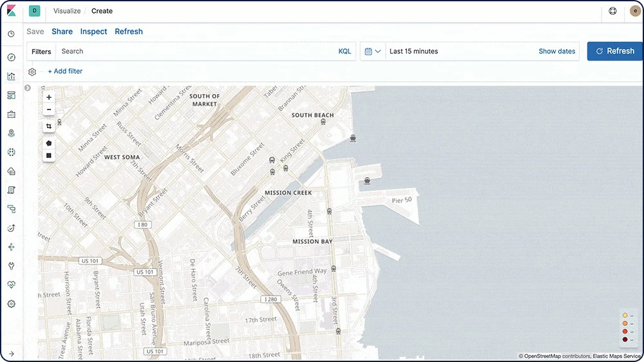Viewport: 644px width, 362px height.
Task: Open APM icon in sidebar
Action: coord(12,209)
